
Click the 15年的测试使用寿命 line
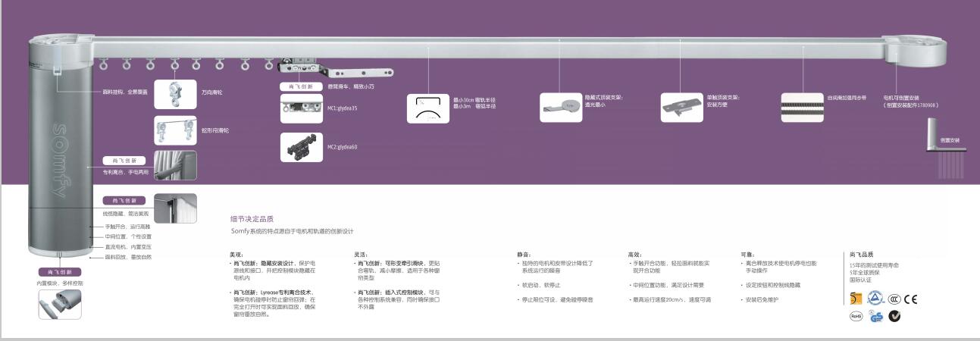(x=874, y=265)
